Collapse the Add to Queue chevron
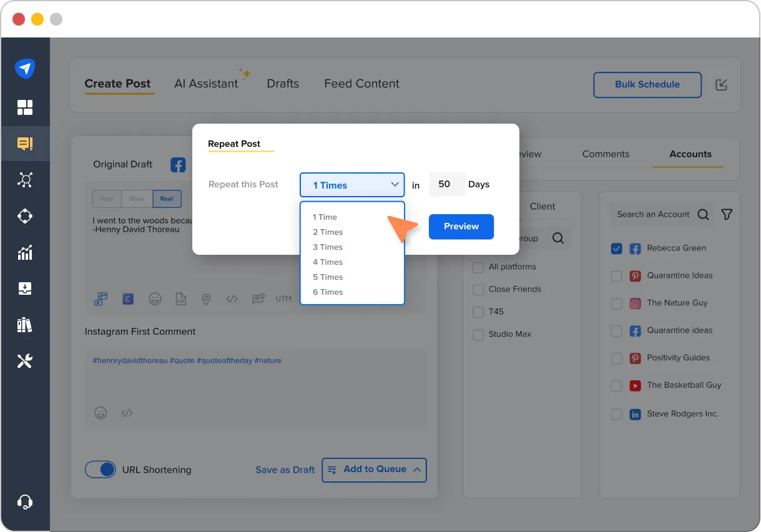 coord(416,470)
